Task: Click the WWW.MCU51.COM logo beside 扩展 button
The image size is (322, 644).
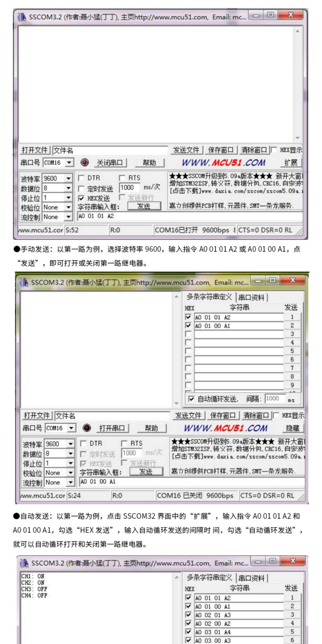Action: (x=223, y=163)
